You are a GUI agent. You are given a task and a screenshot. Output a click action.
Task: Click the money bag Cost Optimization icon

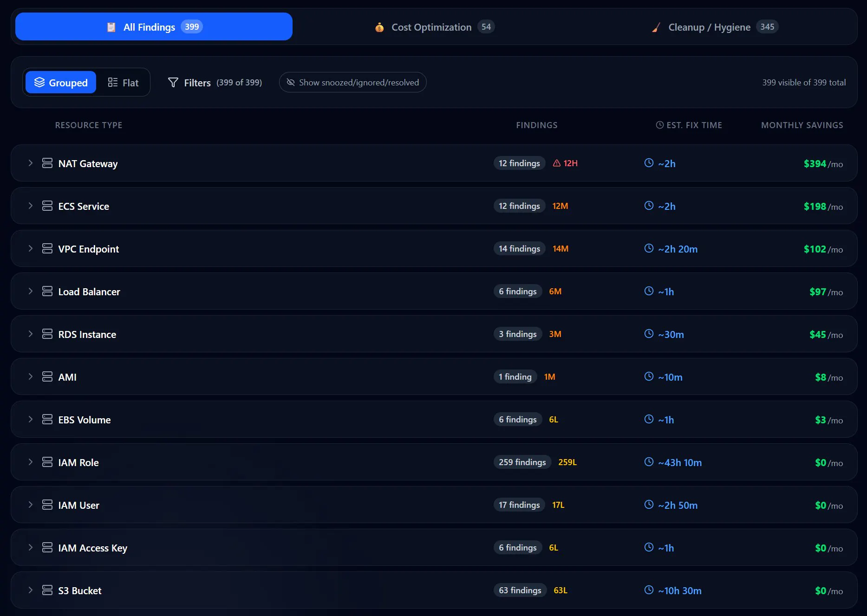[x=379, y=27]
